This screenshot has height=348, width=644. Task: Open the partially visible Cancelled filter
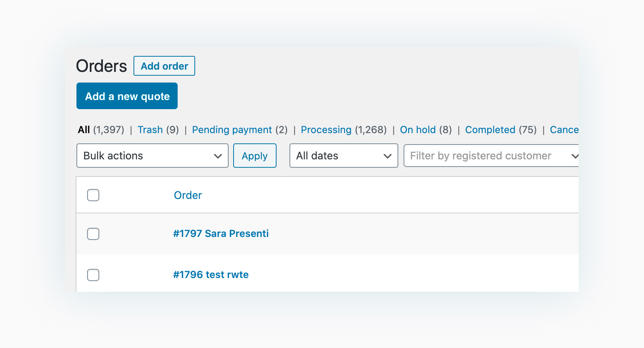click(564, 130)
